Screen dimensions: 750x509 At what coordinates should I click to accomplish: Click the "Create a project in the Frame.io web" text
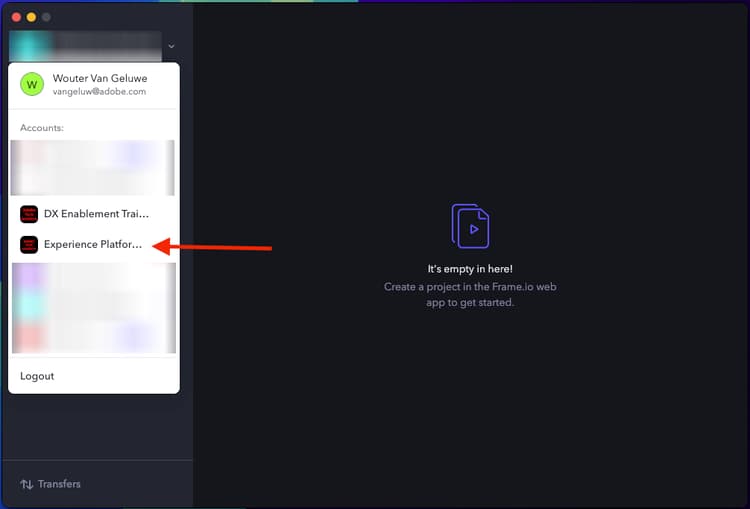[470, 287]
